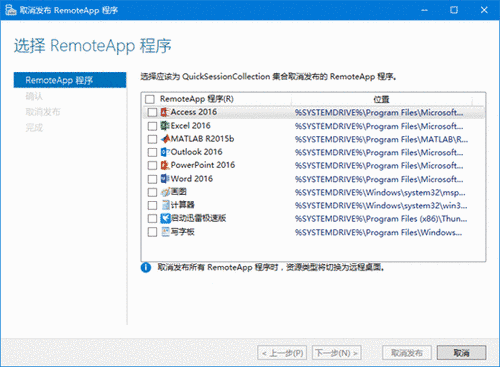Select the Access 2016 program name
Viewport: 500px width, 367px height.
[194, 112]
